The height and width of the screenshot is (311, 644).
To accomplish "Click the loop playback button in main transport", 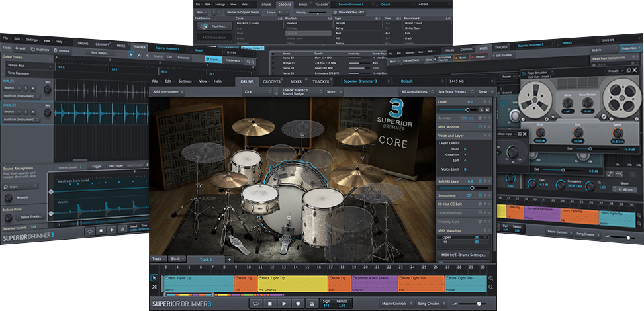I will (256, 304).
